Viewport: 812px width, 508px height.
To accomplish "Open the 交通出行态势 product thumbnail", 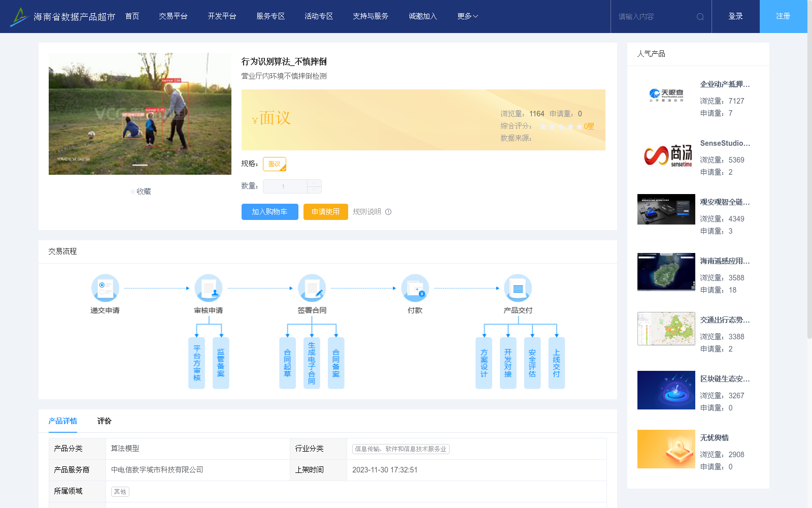I will pyautogui.click(x=666, y=329).
